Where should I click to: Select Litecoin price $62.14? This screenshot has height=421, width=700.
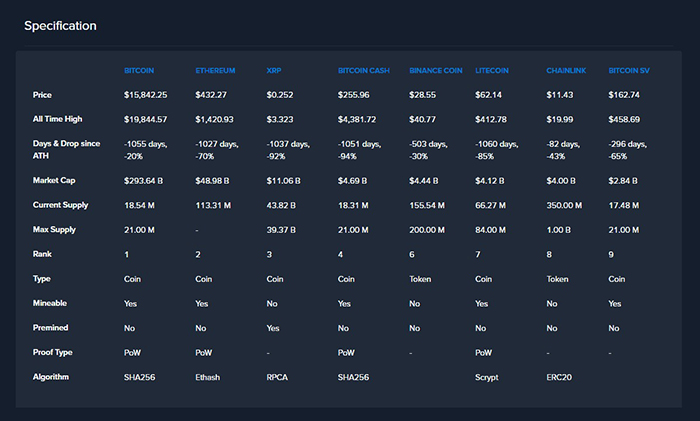488,95
